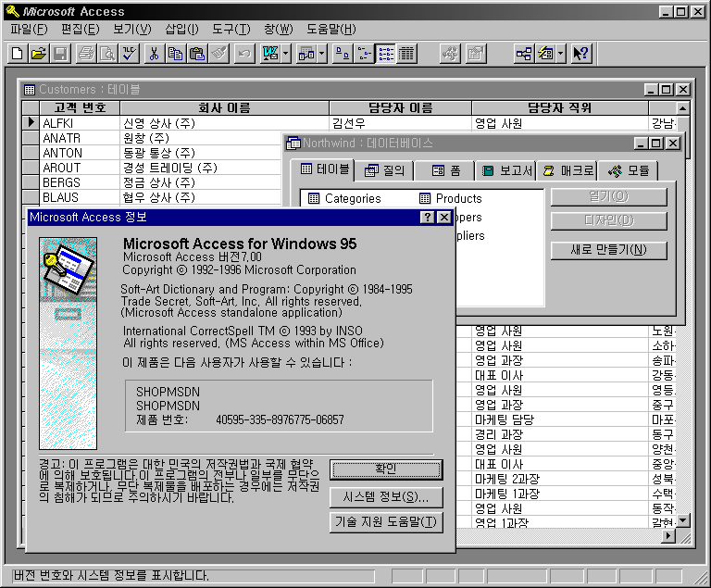The height and width of the screenshot is (588, 711).
Task: Click the What's This help pointer icon
Action: point(581,54)
